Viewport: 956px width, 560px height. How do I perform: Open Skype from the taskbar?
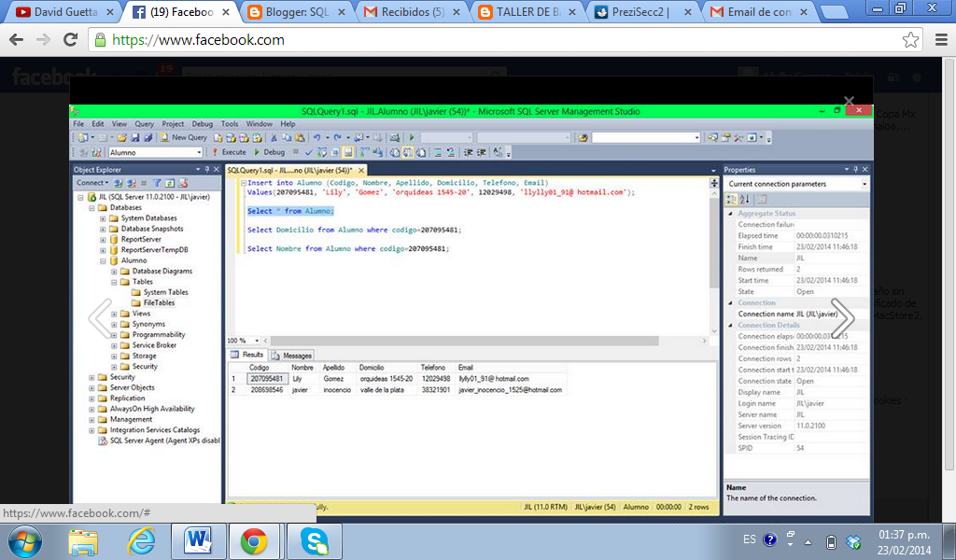(315, 540)
